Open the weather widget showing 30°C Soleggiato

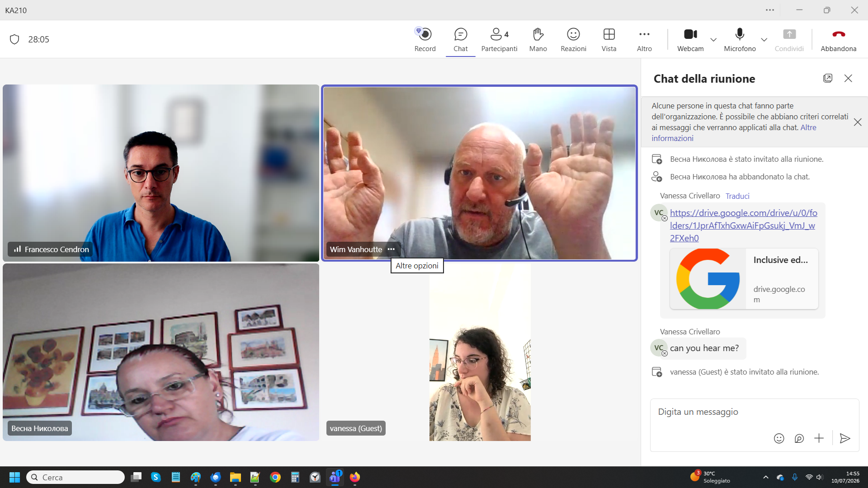coord(710,477)
